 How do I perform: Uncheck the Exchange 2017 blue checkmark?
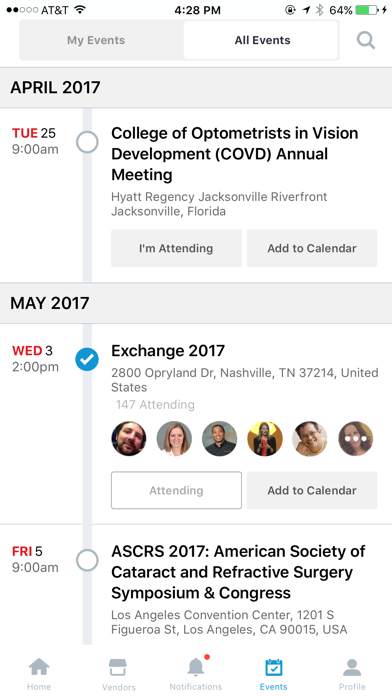(x=87, y=360)
